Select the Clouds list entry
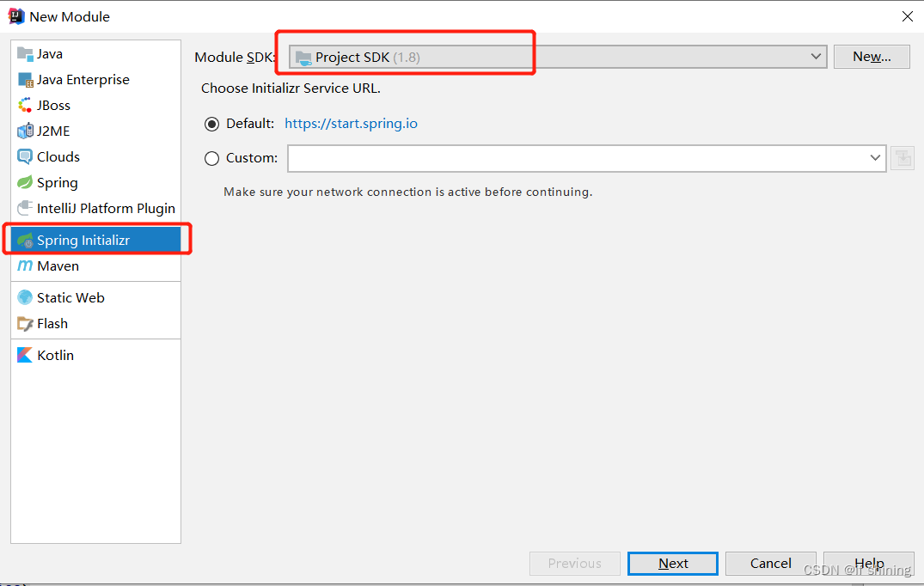 [95, 156]
